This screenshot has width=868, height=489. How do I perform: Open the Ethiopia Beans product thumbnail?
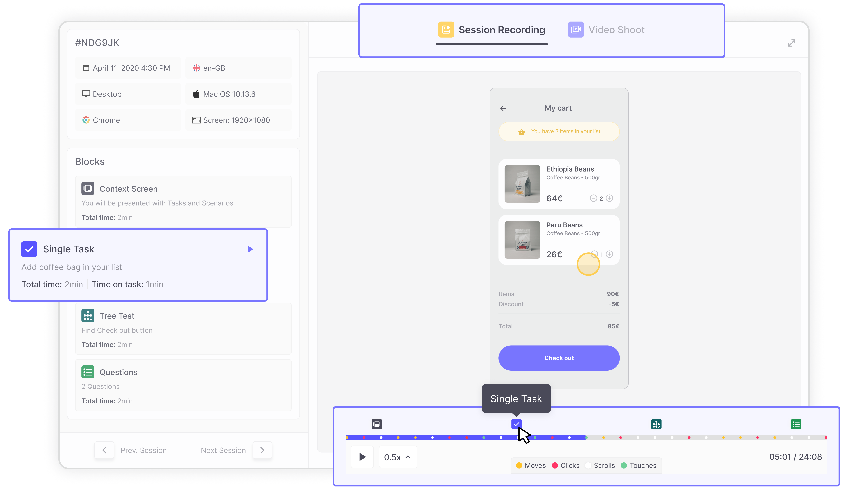tap(522, 184)
